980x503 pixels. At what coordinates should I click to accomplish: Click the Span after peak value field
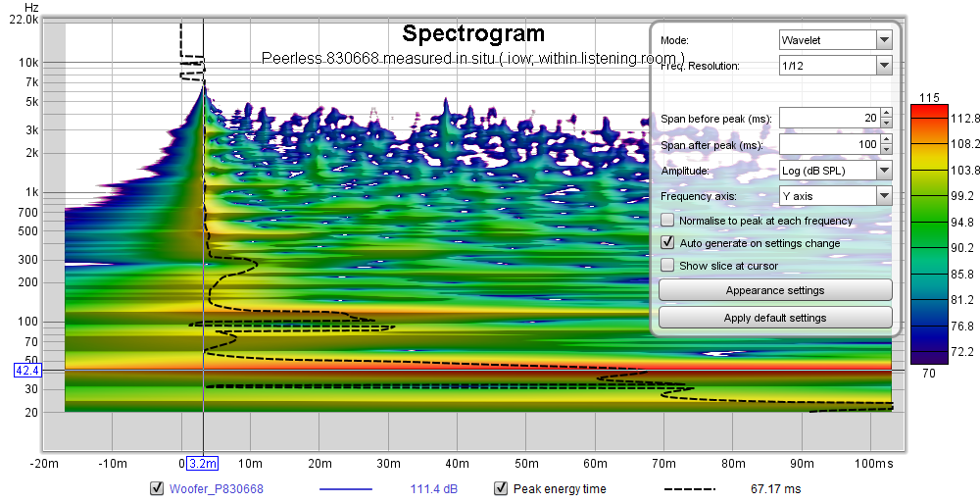[x=830, y=144]
